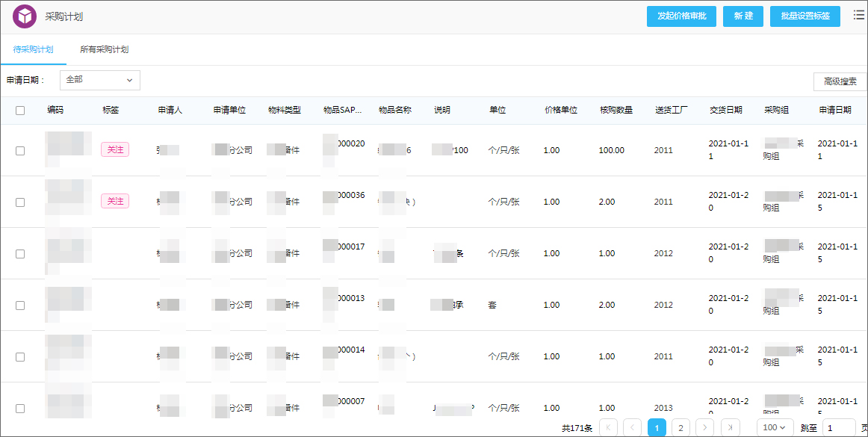Click the 送货工厂 column header
Image resolution: width=868 pixels, height=437 pixels.
pos(672,111)
